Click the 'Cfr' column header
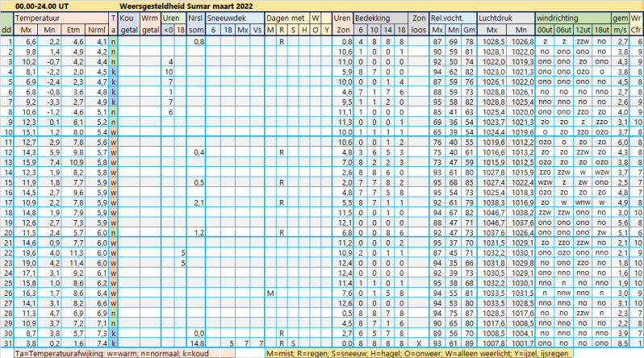This screenshot has width=644, height=358. [636, 29]
